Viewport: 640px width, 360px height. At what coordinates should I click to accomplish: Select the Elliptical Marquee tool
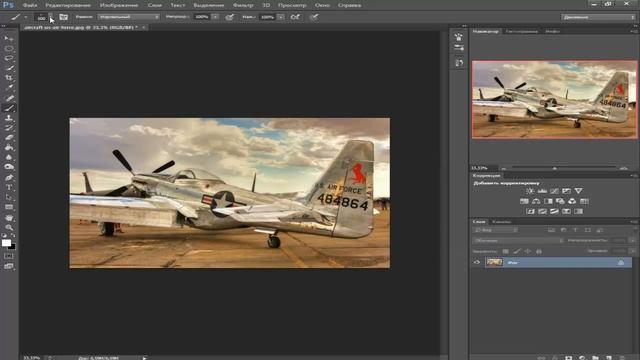click(9, 49)
